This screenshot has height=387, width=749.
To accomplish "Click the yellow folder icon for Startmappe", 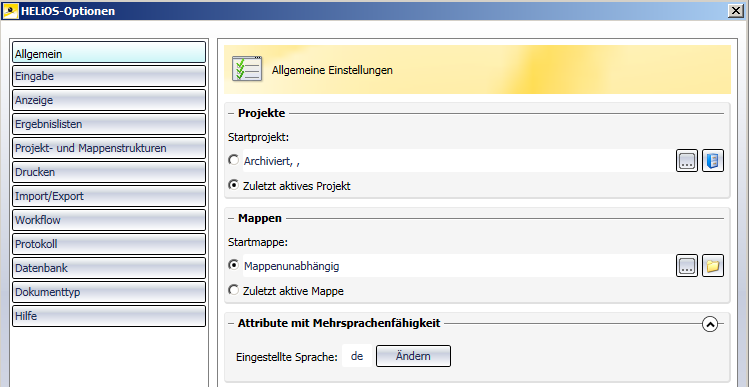I will click(x=713, y=266).
